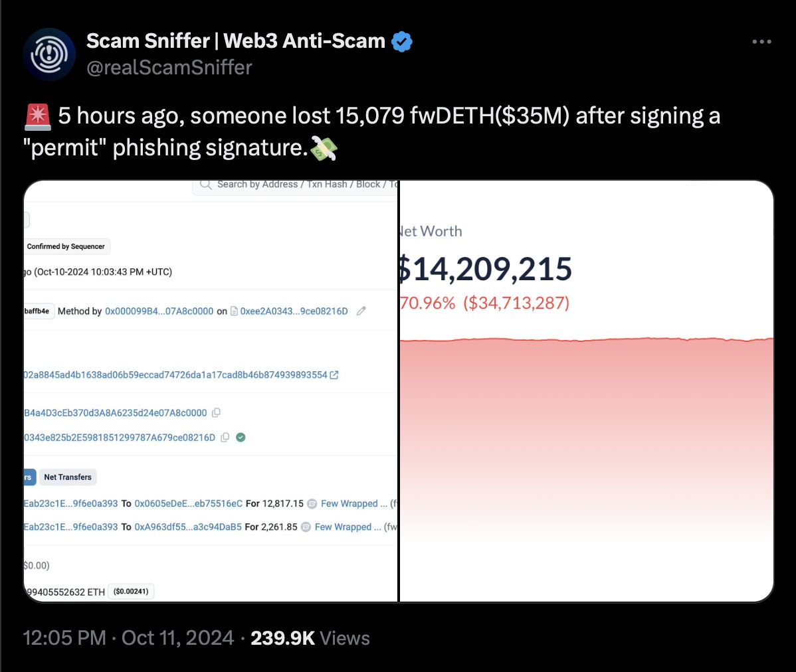Copy the address ending in 07A8c0000
This screenshot has width=796, height=672.
[216, 413]
